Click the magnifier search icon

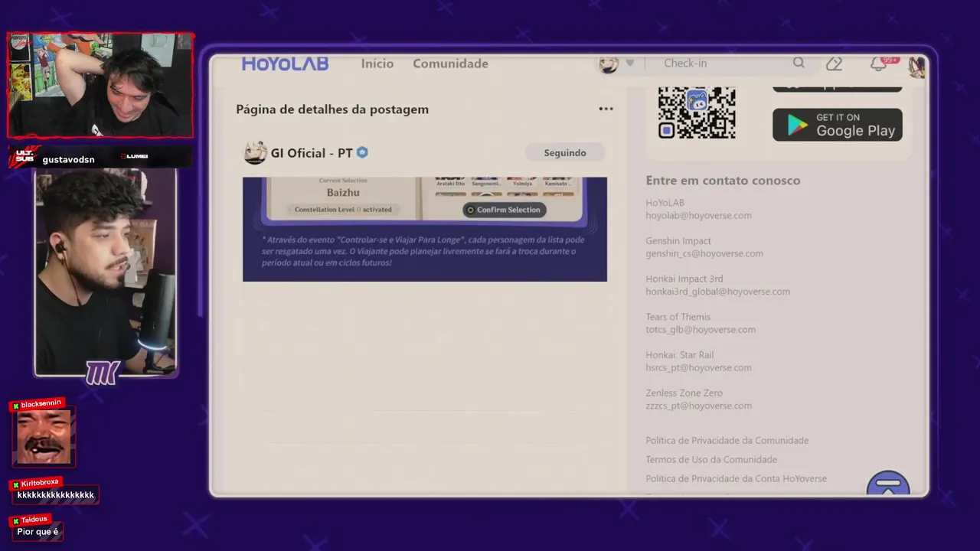(799, 64)
